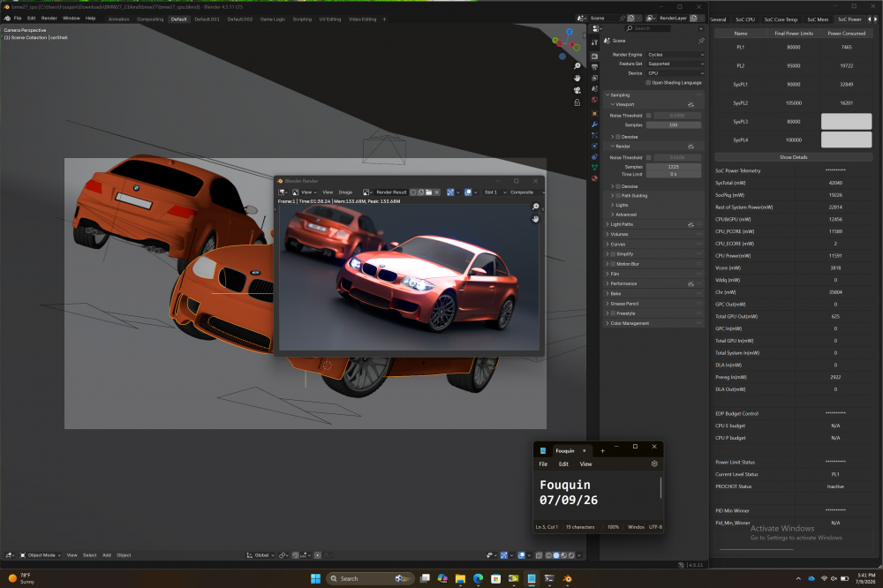Open the Modifier properties wrench tab
Image resolution: width=883 pixels, height=588 pixels.
pos(594,124)
